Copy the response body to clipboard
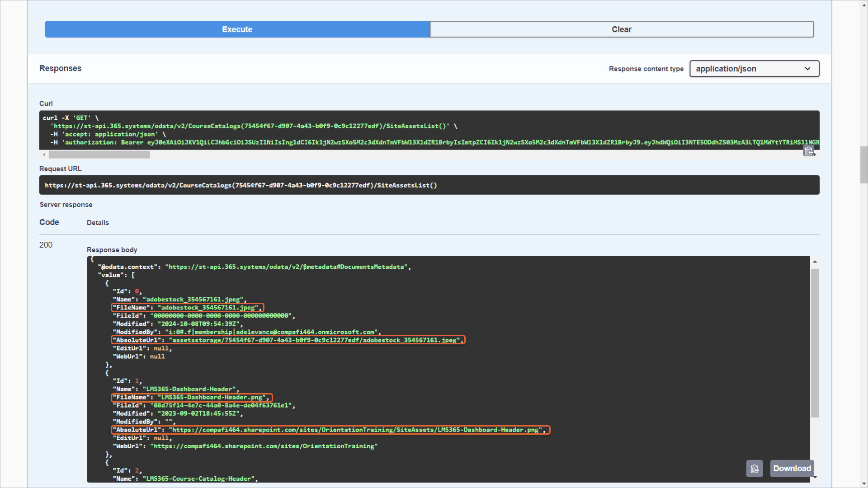868x488 pixels. (x=755, y=469)
